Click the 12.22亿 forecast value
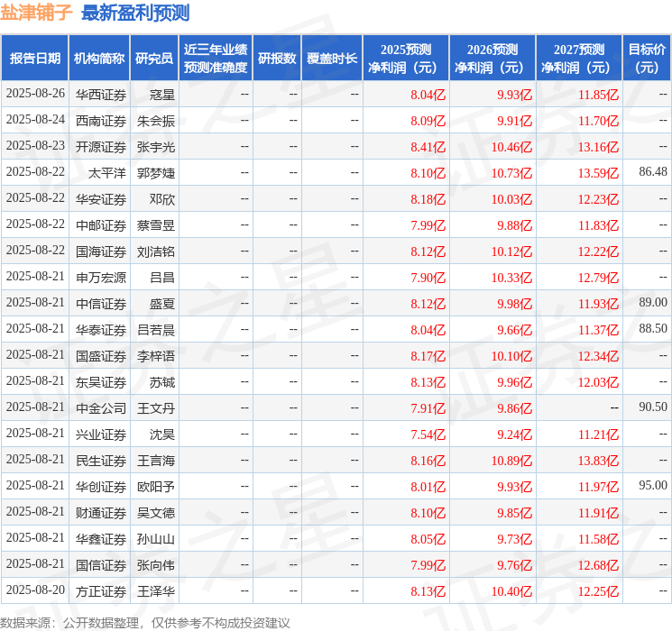This screenshot has height=631, width=672. 598,251
